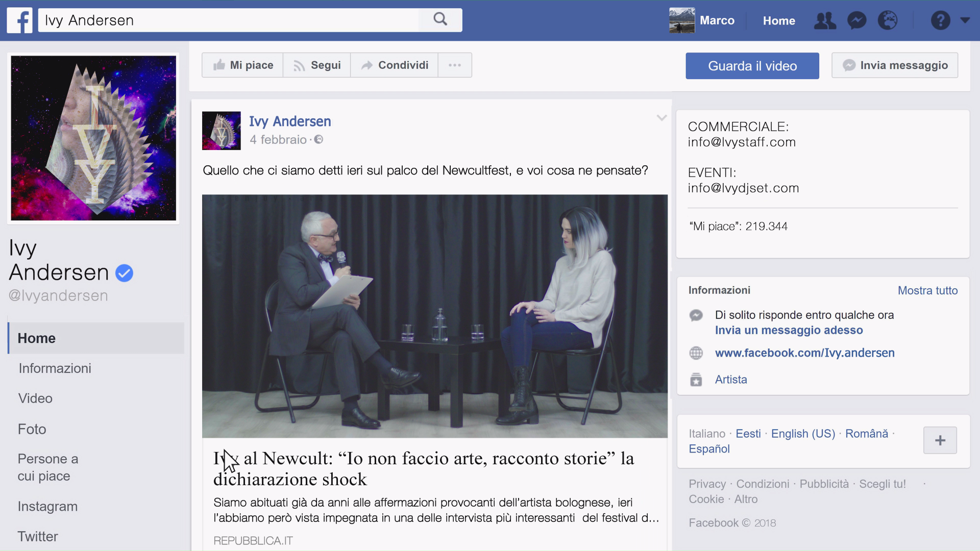Click inside the Ivy Andersen search field
This screenshot has height=551, width=980.
230,20
